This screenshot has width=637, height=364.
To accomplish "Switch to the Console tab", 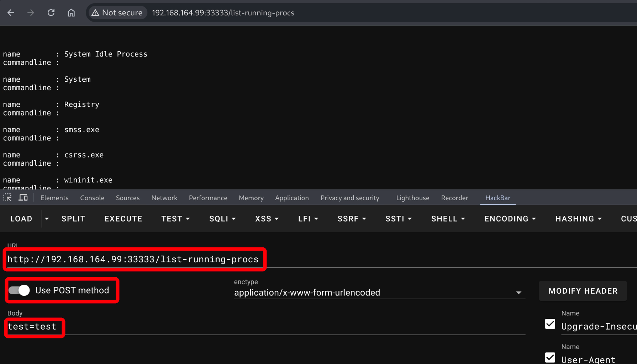I will click(92, 198).
